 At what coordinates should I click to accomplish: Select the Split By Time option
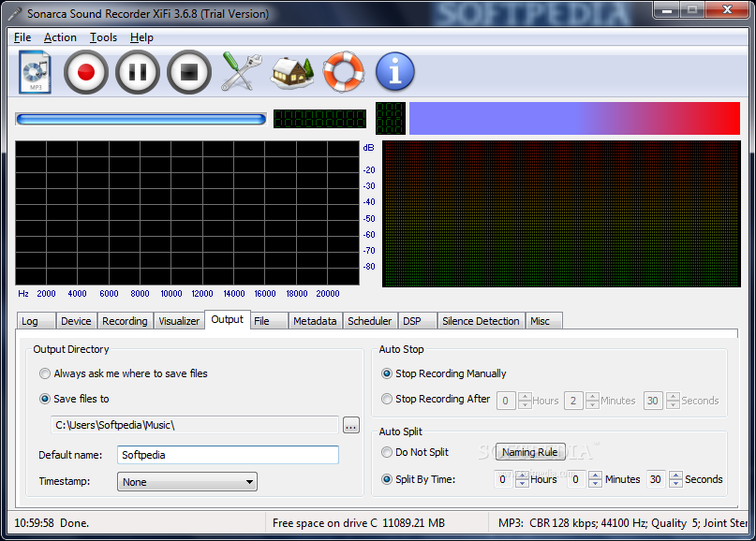(419, 479)
